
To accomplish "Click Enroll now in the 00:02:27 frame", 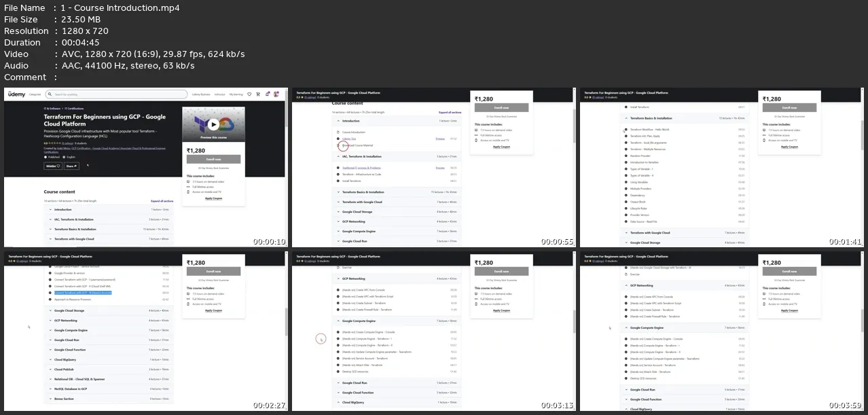I will [213, 271].
